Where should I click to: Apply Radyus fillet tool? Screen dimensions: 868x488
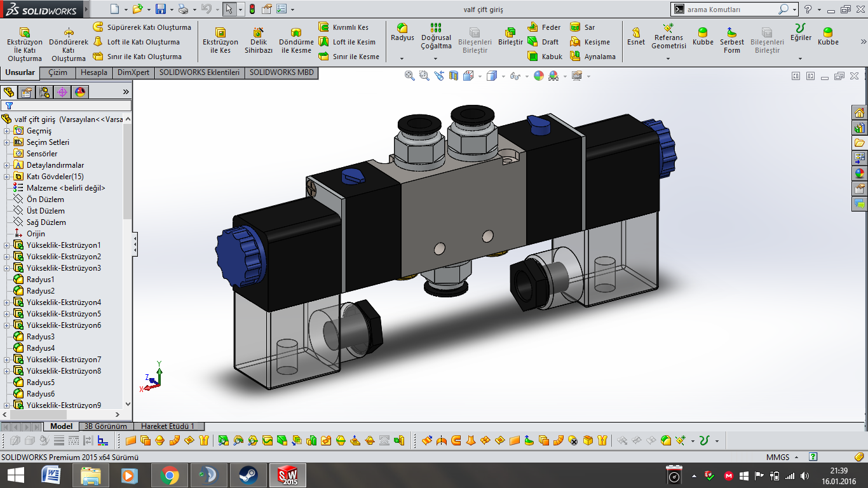(402, 32)
